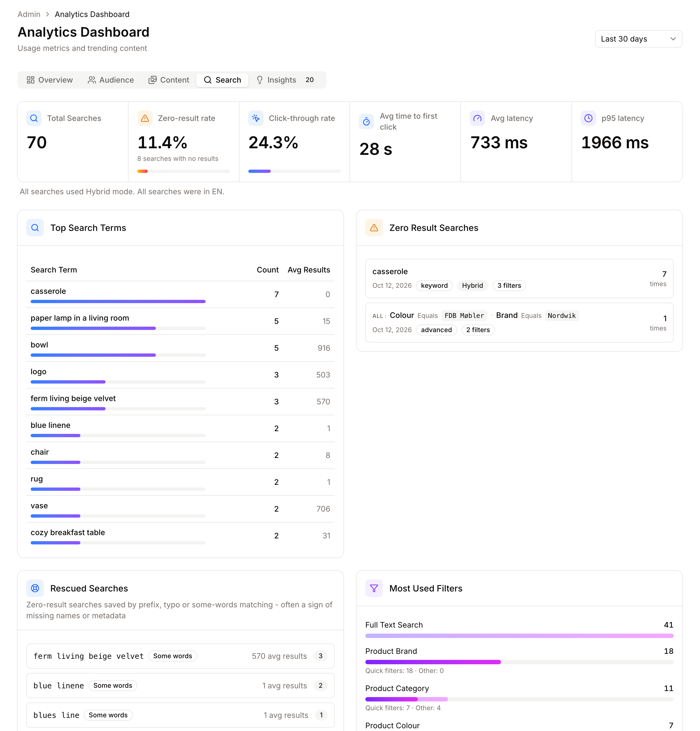Viewport: 700px width, 731px height.
Task: Click the Search Term column header
Action: [54, 270]
